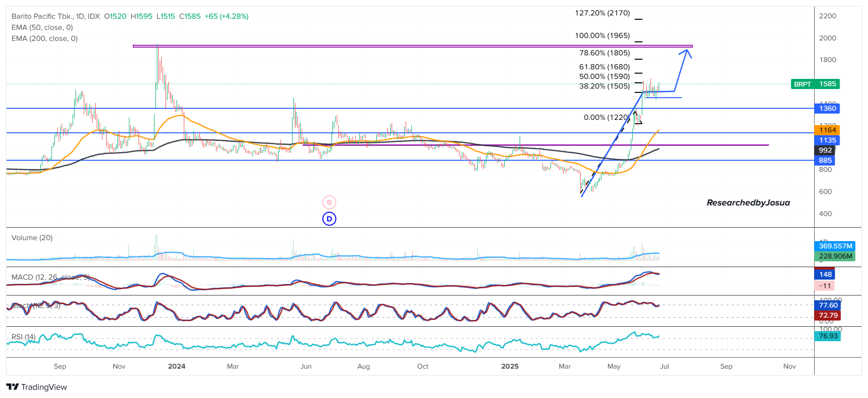Click the 1800 price axis label

828,60
